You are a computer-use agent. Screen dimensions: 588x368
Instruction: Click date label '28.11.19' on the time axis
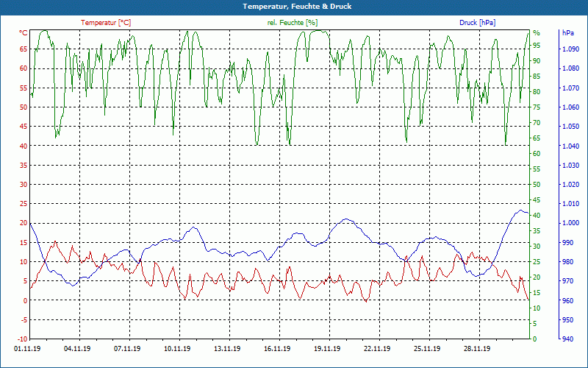coord(477,349)
